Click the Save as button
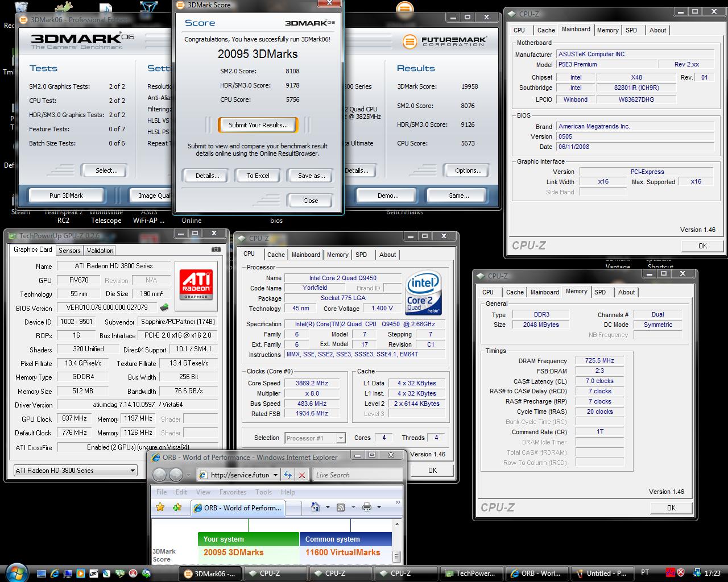Viewport: 728px width, 582px height. (311, 176)
